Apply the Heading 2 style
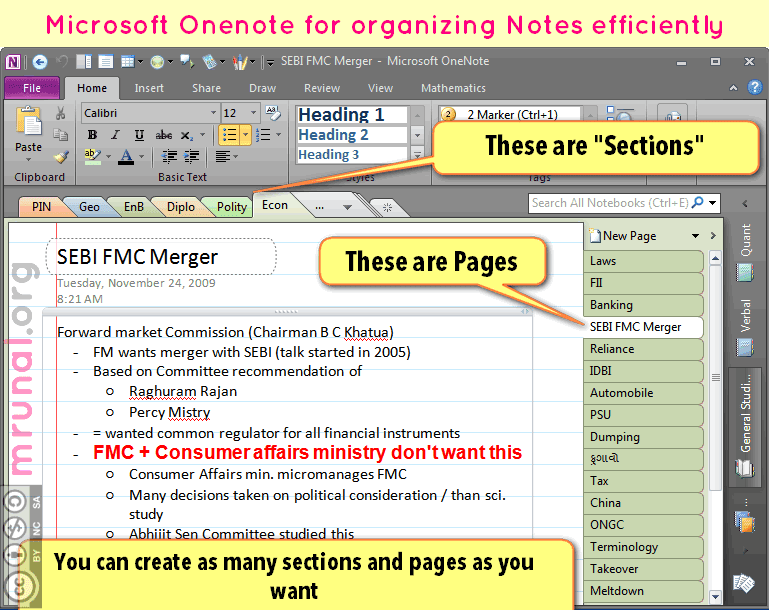 click(x=352, y=135)
